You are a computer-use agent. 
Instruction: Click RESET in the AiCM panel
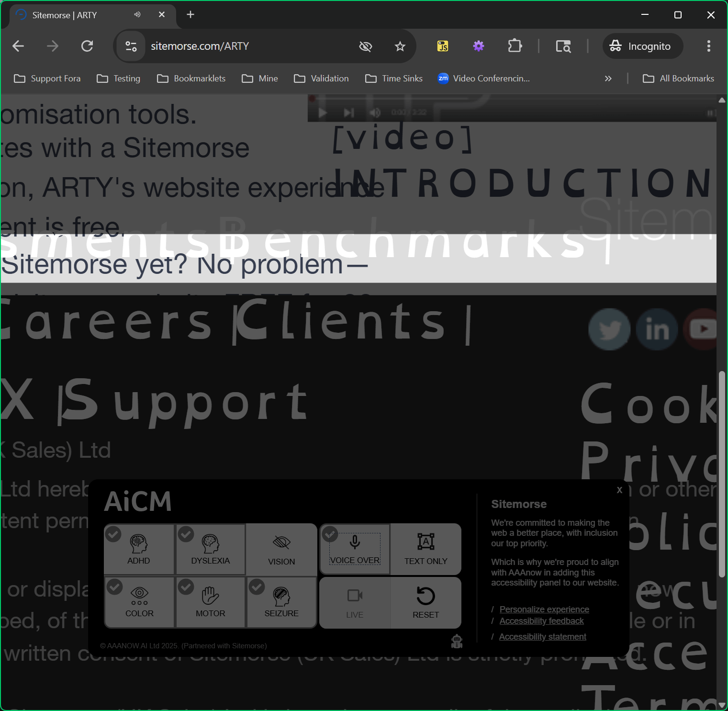click(x=426, y=603)
